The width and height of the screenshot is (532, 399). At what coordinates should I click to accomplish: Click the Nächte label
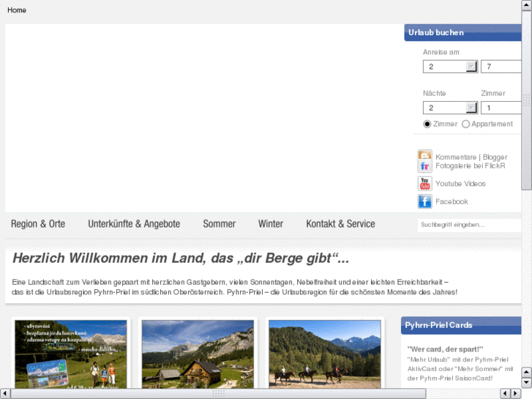click(434, 94)
